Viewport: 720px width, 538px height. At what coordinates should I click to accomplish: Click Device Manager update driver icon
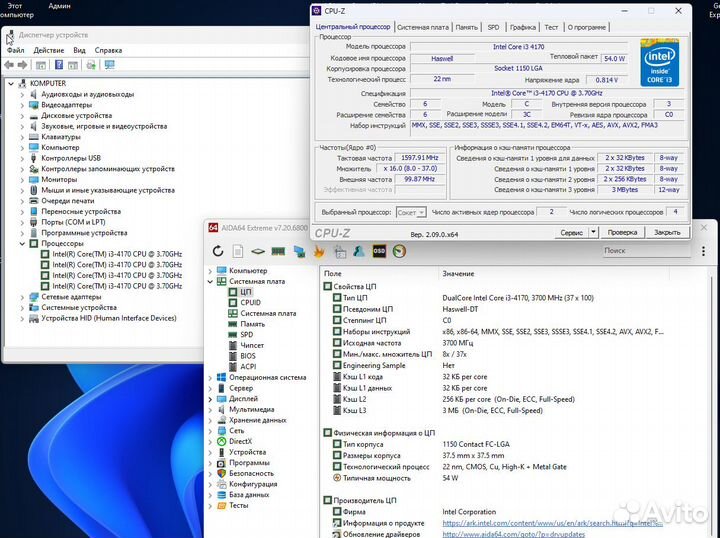point(91,65)
